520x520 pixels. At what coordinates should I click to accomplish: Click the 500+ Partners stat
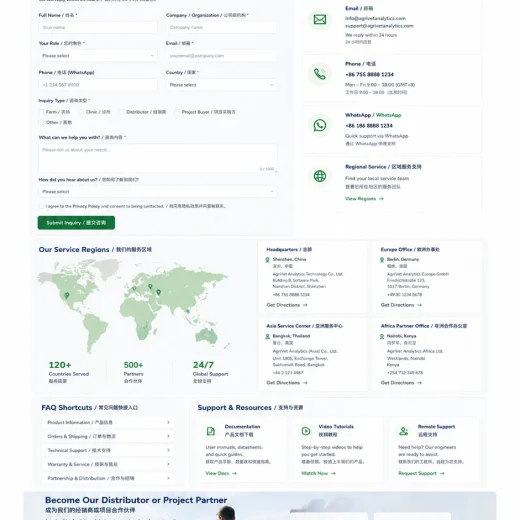point(133,372)
